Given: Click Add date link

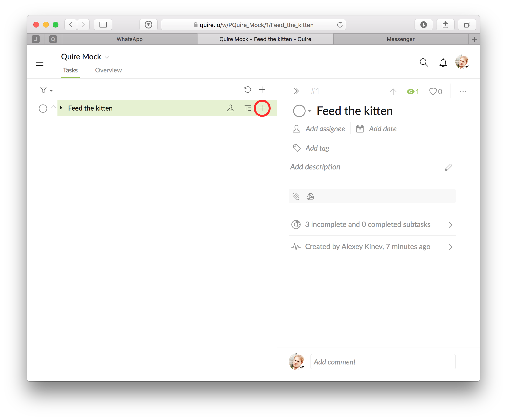Looking at the screenshot, I should pyautogui.click(x=383, y=129).
